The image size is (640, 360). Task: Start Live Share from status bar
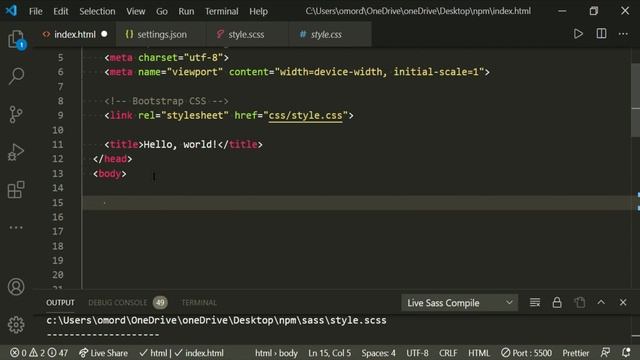tap(103, 353)
